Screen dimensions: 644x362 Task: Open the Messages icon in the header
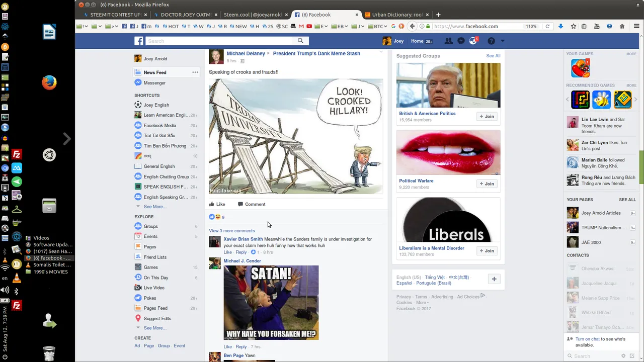(460, 41)
